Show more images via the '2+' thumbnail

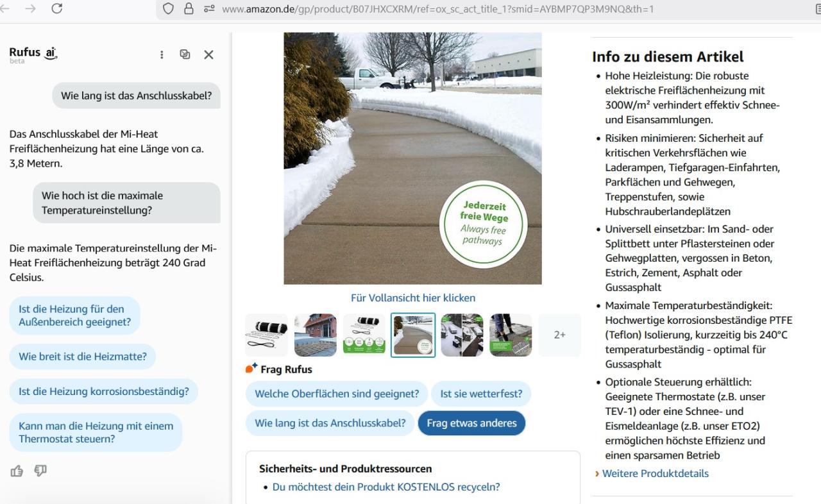(559, 335)
